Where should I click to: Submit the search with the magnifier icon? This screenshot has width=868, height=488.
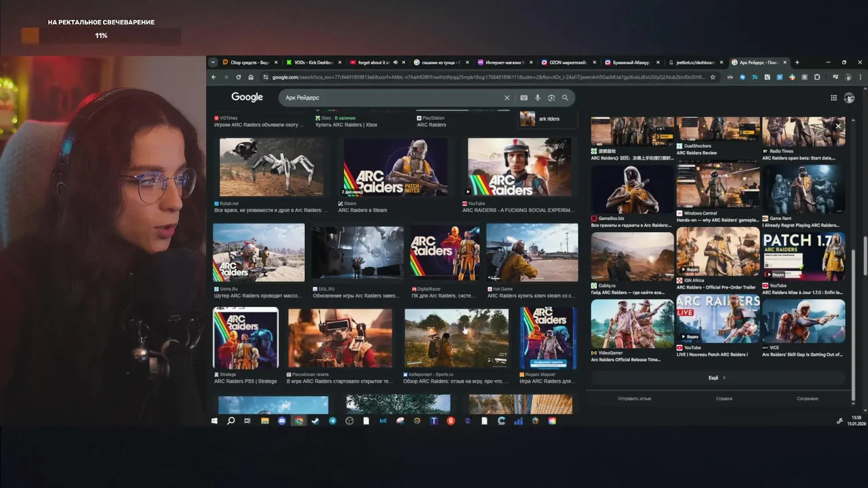coord(564,98)
